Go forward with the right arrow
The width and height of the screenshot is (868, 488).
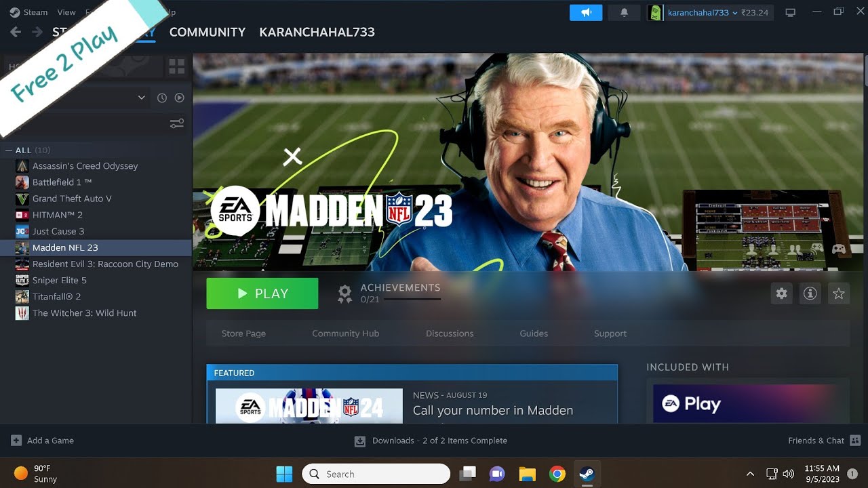point(37,32)
